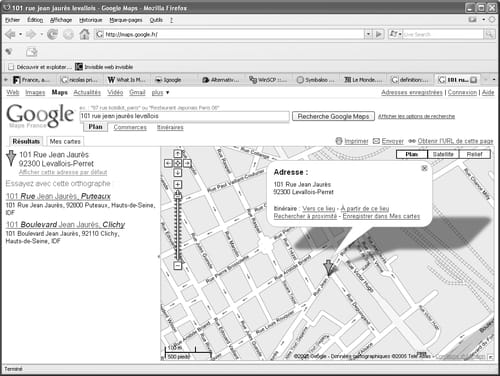Viewport: 500px width, 376px height.
Task: Click the chain link icon for page URL
Action: pyautogui.click(x=412, y=141)
